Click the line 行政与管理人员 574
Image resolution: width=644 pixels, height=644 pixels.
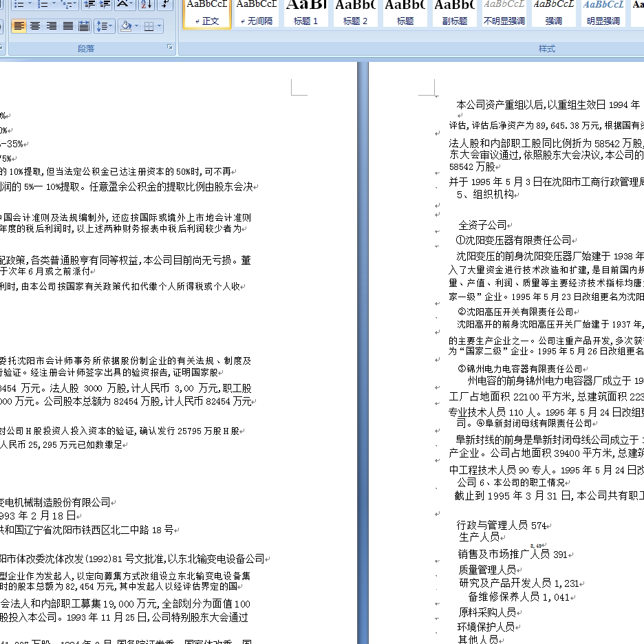(x=502, y=525)
